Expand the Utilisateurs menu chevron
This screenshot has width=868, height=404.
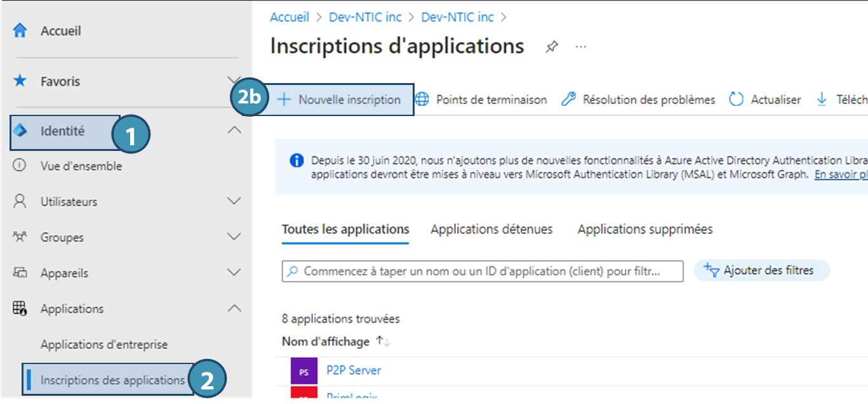(x=234, y=202)
